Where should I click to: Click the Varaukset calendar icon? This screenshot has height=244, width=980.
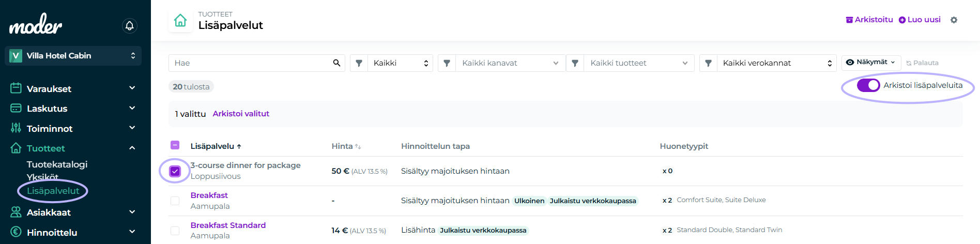click(16, 88)
